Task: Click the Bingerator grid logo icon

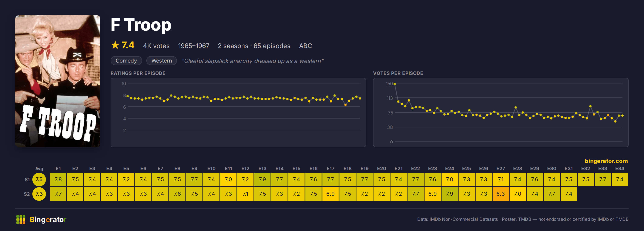Action: point(21,219)
